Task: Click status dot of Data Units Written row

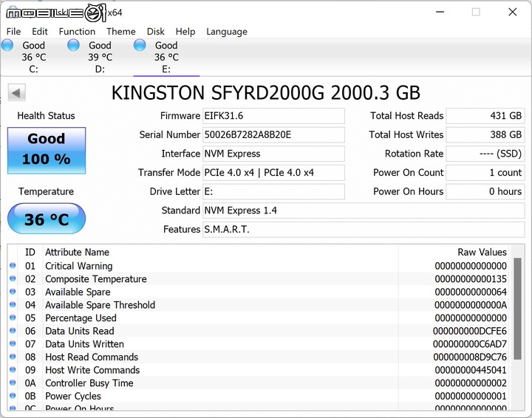Action: (x=13, y=343)
